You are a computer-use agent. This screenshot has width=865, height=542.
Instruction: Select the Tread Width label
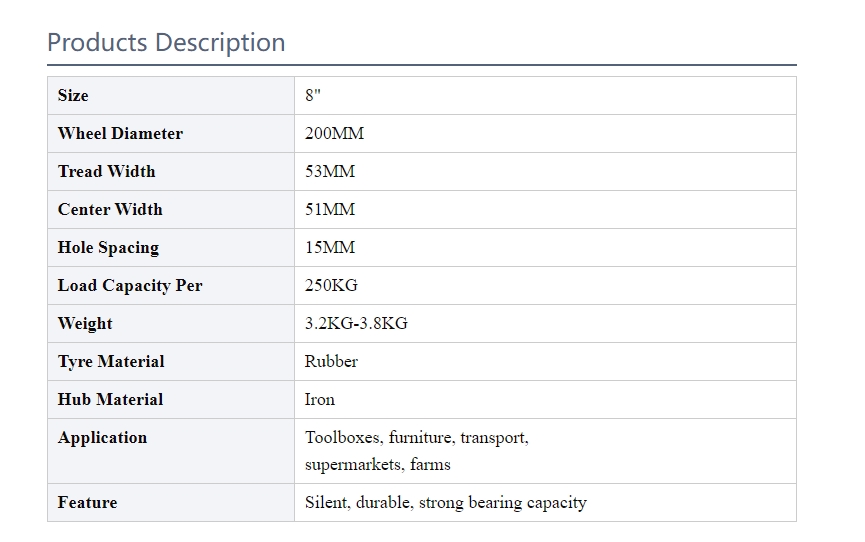(106, 172)
